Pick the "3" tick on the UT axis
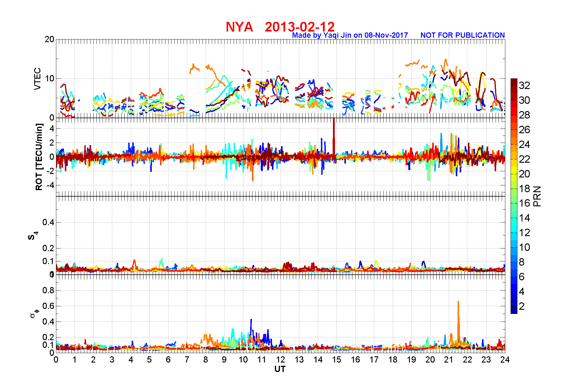The height and width of the screenshot is (392, 561). point(112,360)
